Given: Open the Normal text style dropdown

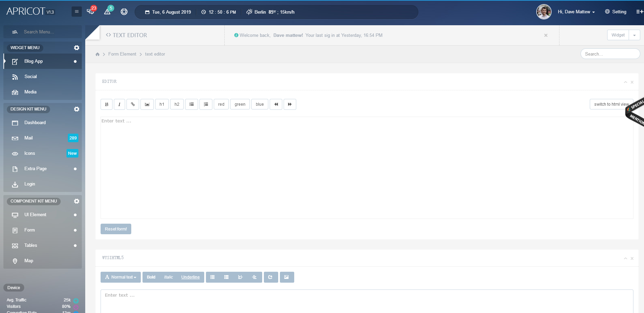Looking at the screenshot, I should tap(121, 277).
